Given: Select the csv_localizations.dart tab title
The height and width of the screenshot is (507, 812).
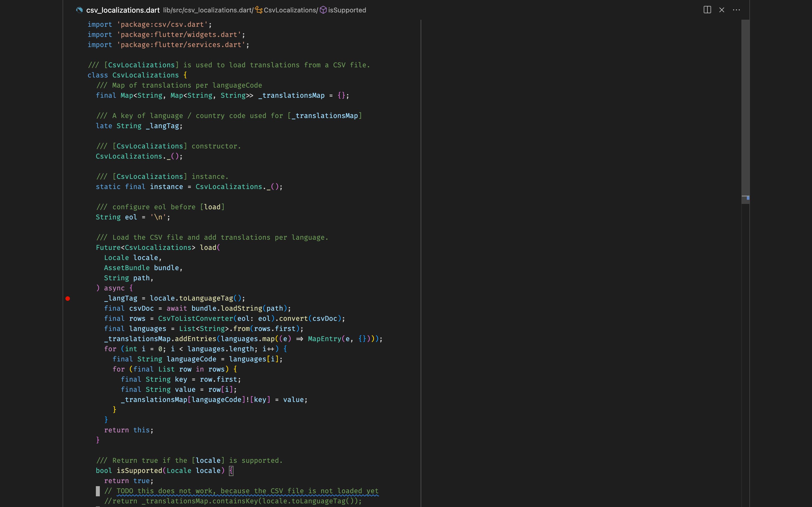Looking at the screenshot, I should pos(123,10).
